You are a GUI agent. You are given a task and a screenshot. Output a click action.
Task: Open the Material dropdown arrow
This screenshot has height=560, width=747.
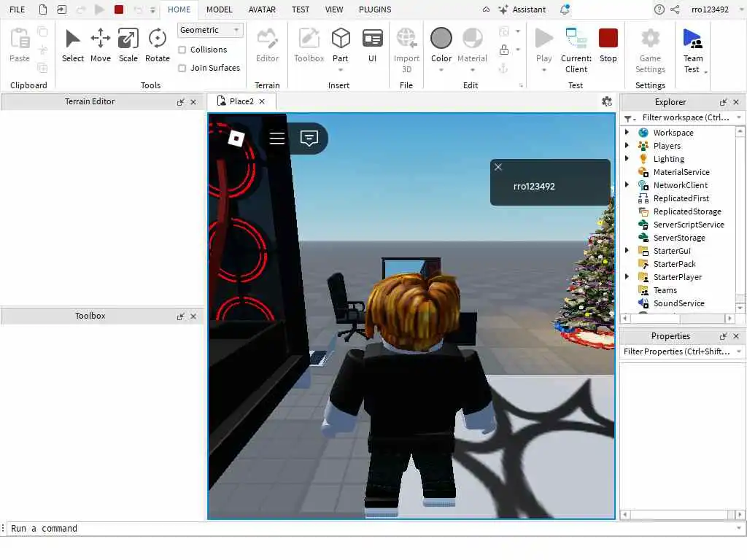[x=472, y=70]
